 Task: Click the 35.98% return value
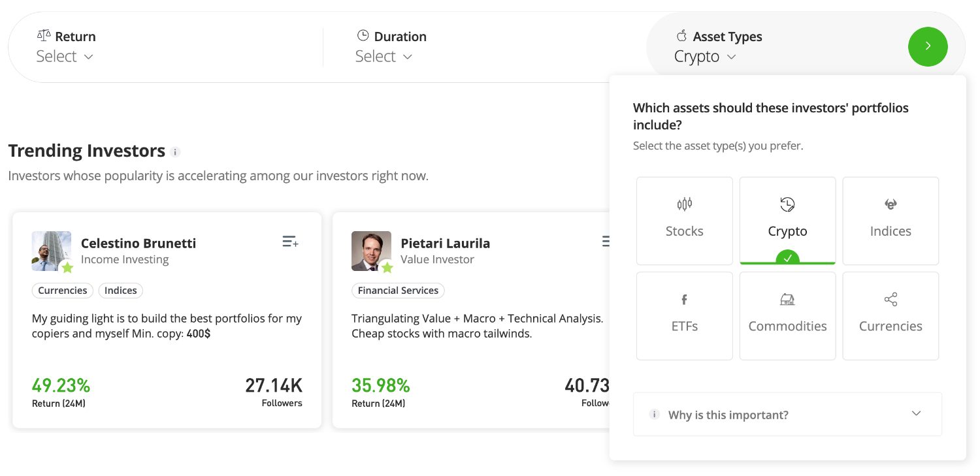click(x=380, y=385)
